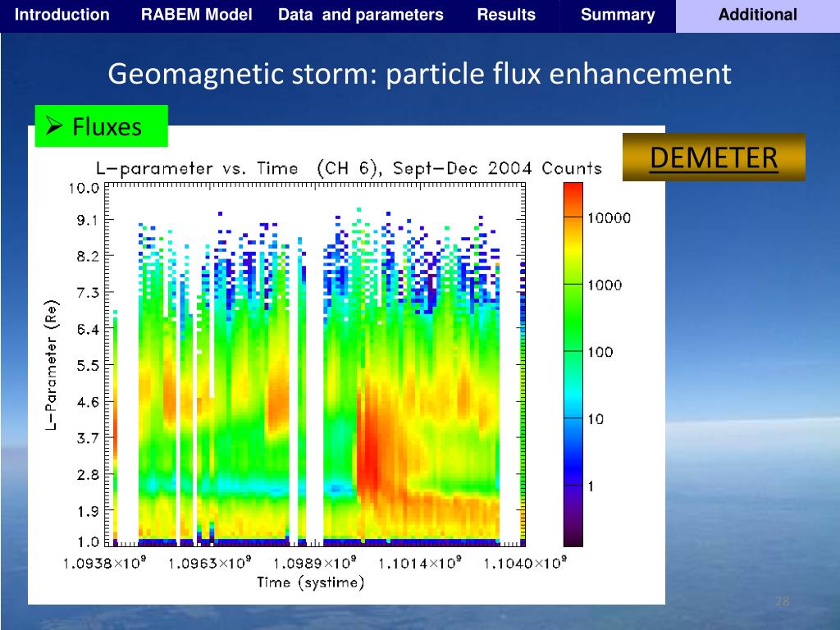
Task: Click the DEMETER underlined link
Action: (714, 157)
